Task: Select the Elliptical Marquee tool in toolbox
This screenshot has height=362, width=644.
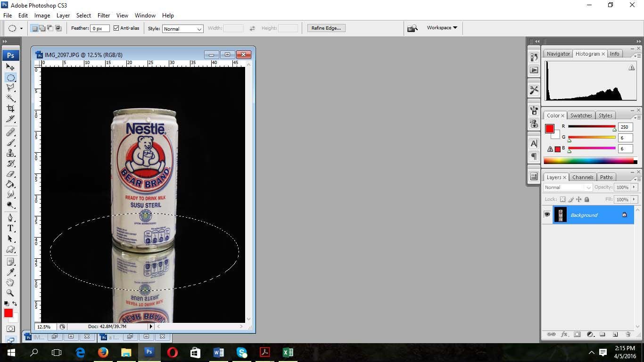Action: [10, 77]
